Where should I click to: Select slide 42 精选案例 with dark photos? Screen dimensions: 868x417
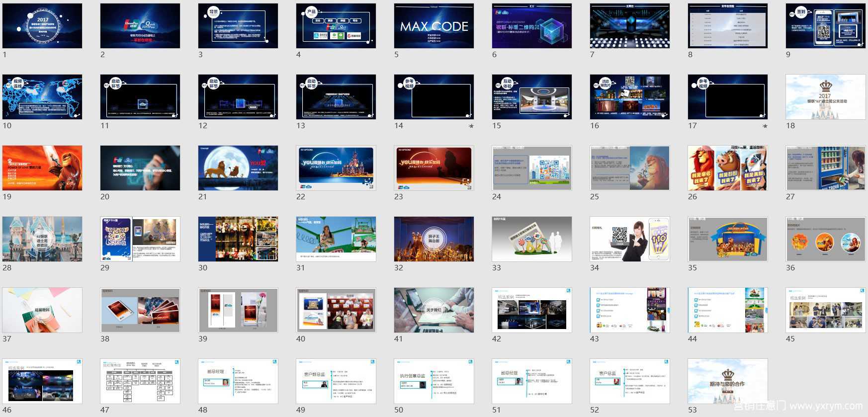pos(532,310)
